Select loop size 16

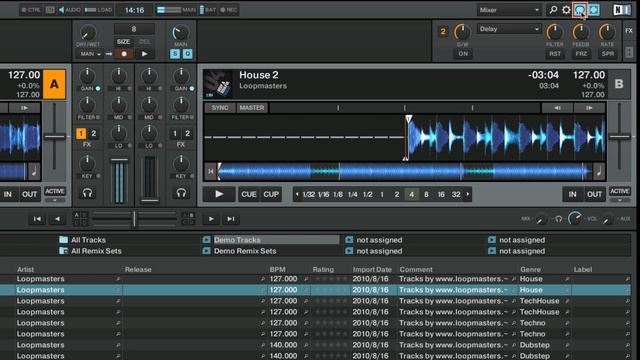pyautogui.click(x=441, y=194)
